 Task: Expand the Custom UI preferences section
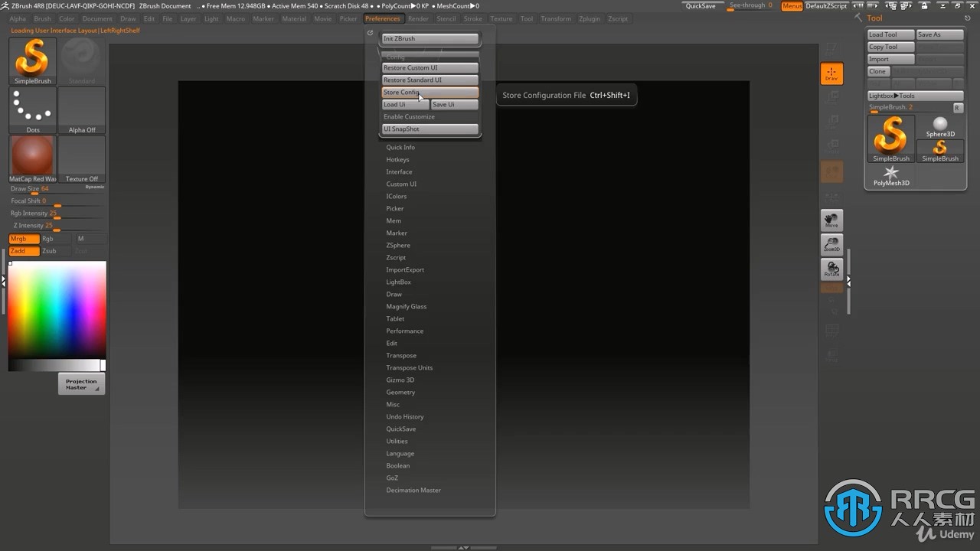point(401,184)
